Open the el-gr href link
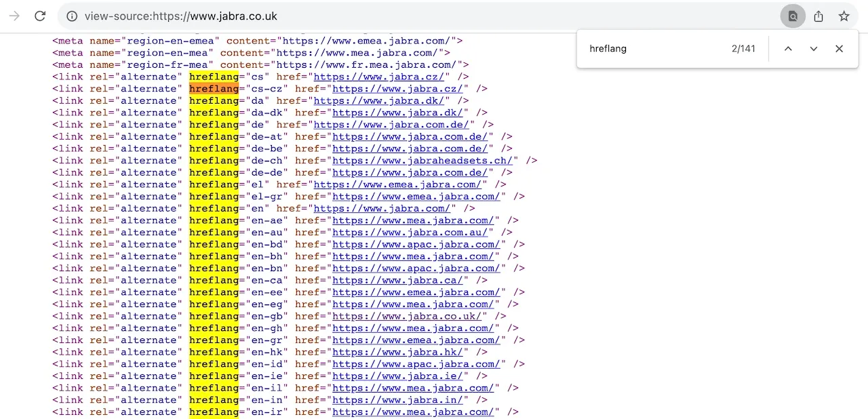This screenshot has width=868, height=419. coord(416,197)
